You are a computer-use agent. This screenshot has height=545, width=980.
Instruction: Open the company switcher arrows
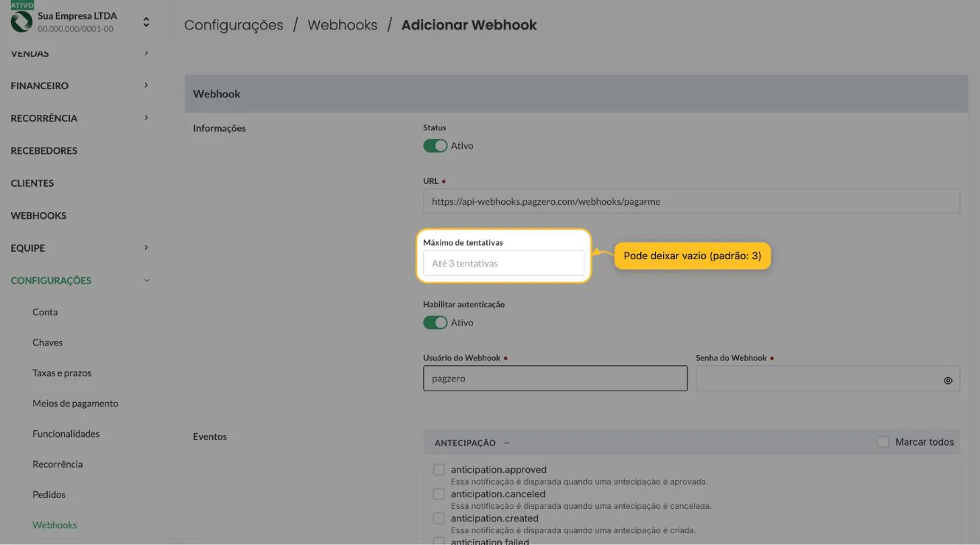coord(146,22)
